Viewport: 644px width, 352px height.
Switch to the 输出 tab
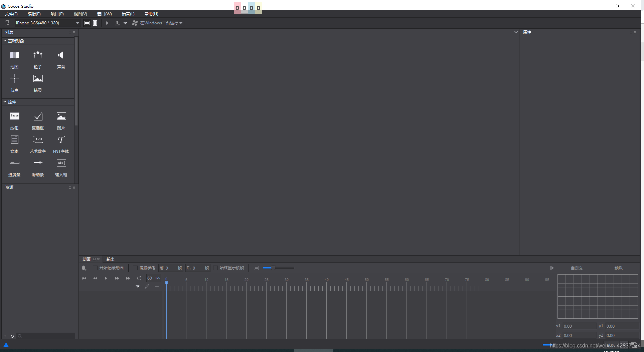[x=110, y=259]
